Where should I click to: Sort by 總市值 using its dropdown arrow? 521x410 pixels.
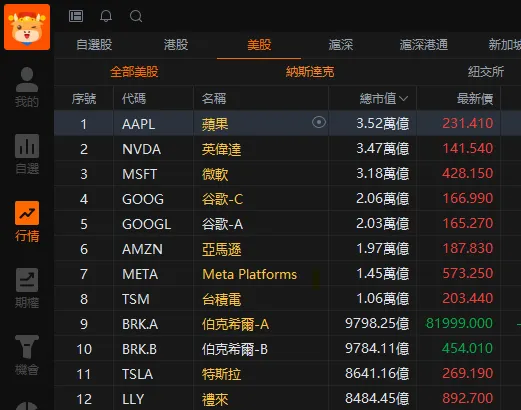tap(404, 99)
